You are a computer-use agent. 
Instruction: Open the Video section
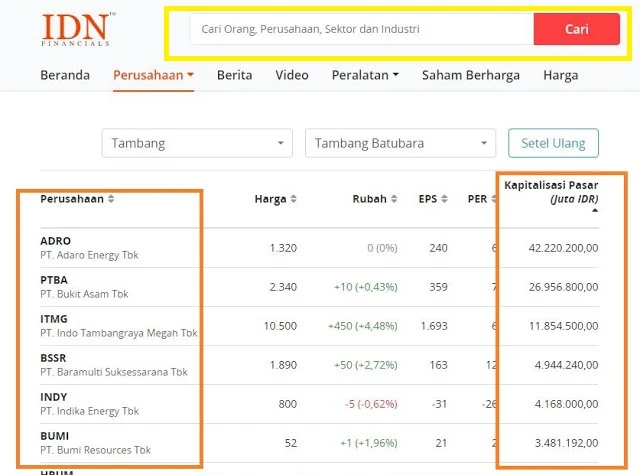[x=292, y=75]
